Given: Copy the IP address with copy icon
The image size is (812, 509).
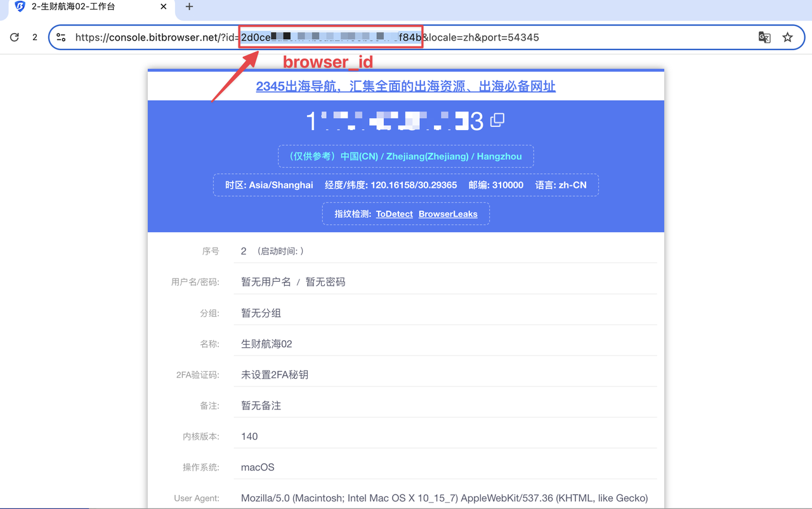Looking at the screenshot, I should pyautogui.click(x=497, y=119).
